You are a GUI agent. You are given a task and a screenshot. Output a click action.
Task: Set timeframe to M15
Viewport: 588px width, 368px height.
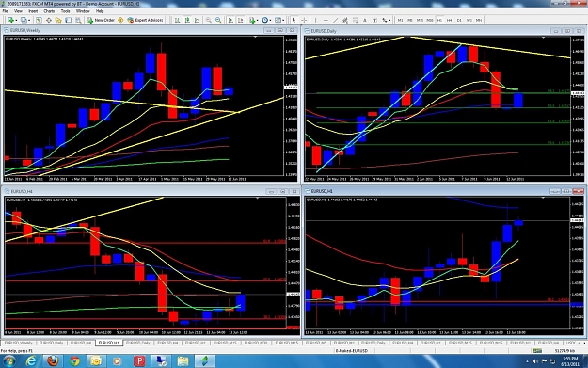coord(420,21)
